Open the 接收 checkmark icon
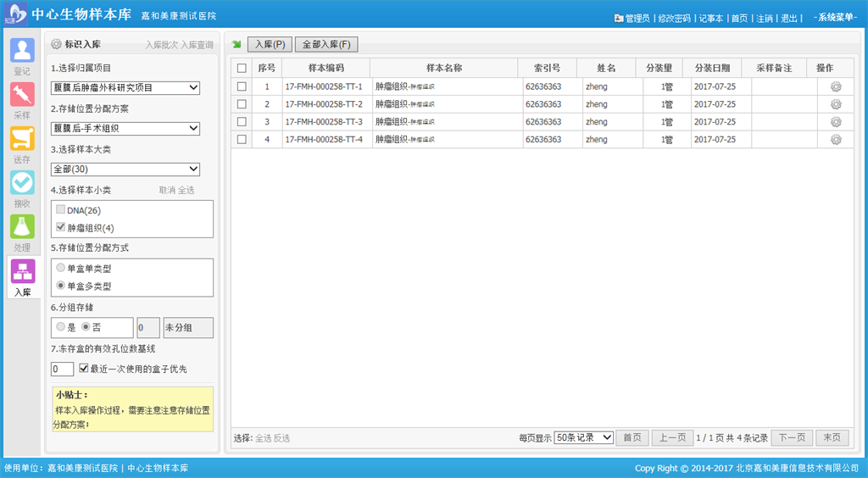 click(x=22, y=183)
